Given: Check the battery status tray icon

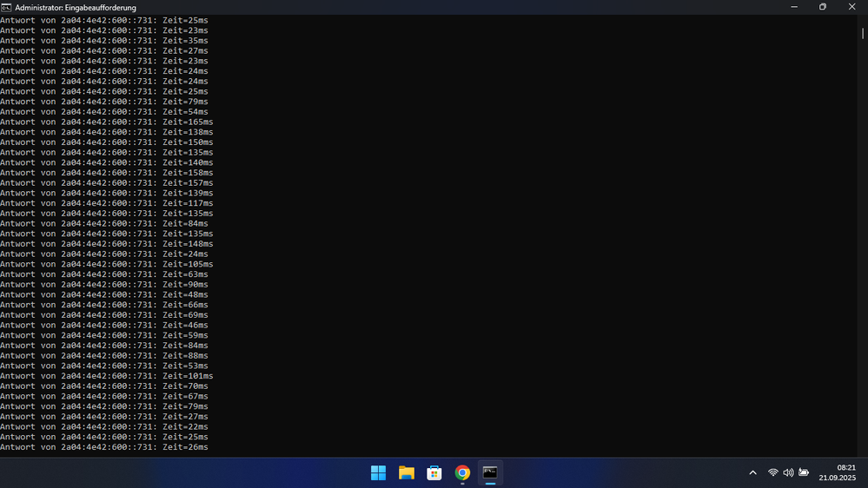Looking at the screenshot, I should [804, 472].
